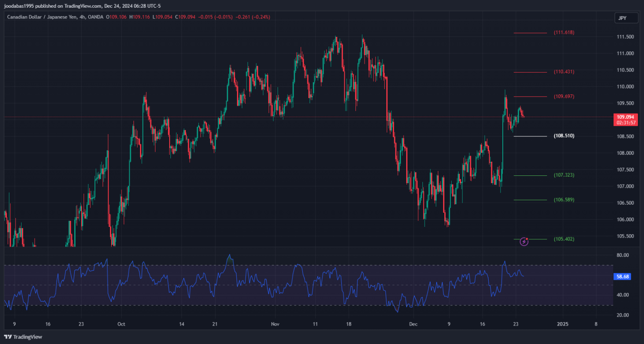Select the red (111.618) level label

[564, 33]
